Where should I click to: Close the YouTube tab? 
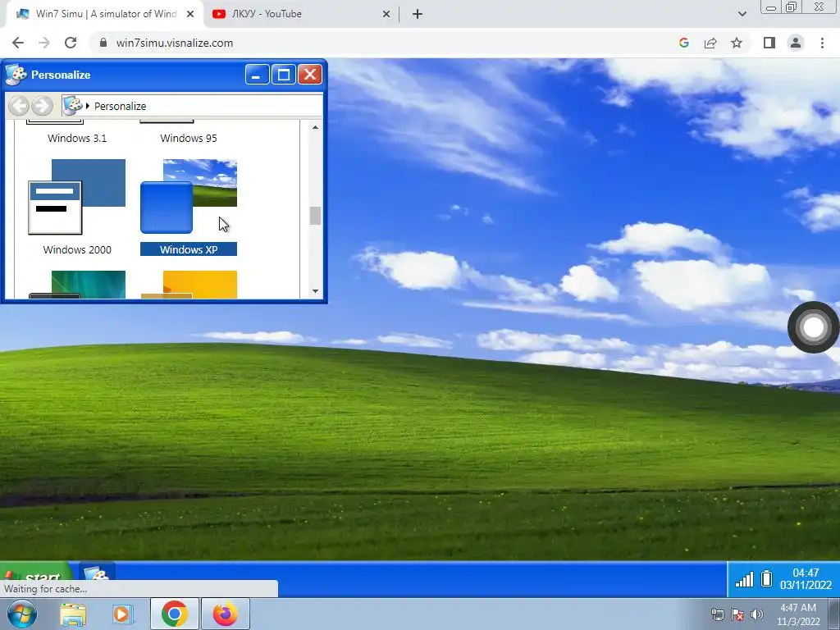coord(386,14)
